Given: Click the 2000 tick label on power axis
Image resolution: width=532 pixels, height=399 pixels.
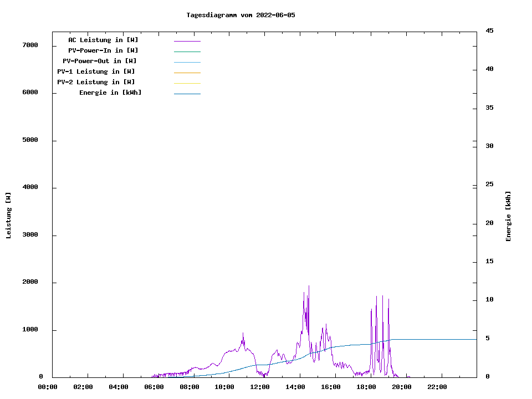Looking at the screenshot, I should [x=30, y=282].
